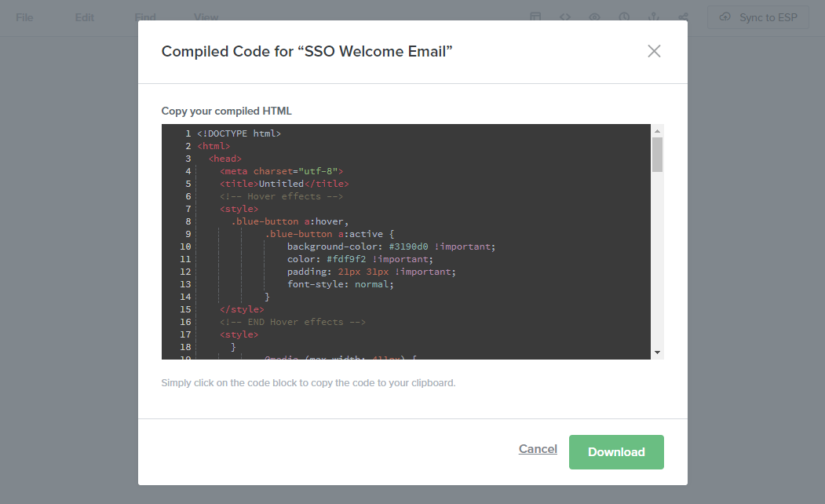Viewport: 825px width, 504px height.
Task: Click line number 10 in the gutter
Action: coord(185,247)
